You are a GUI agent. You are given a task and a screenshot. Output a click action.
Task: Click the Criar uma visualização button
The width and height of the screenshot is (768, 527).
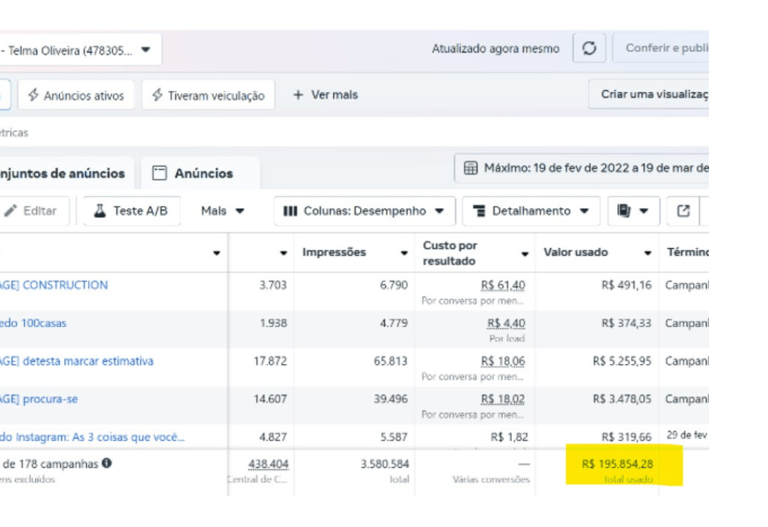(650, 95)
